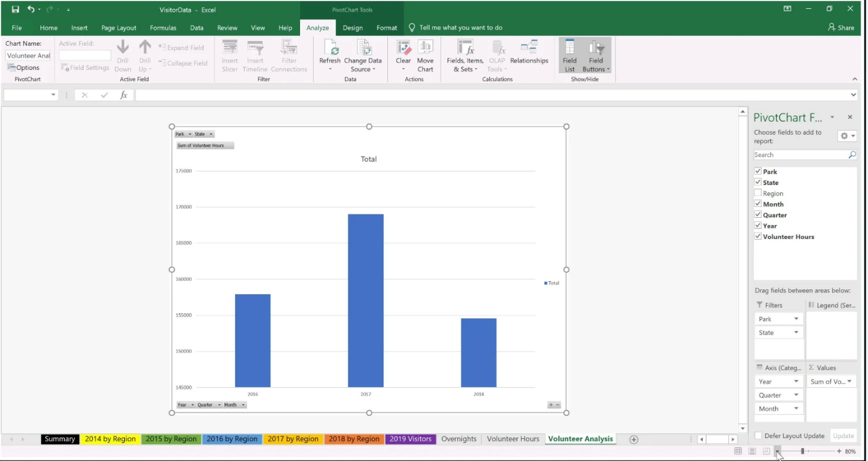Enable Defer Layout Update checkbox

(x=758, y=436)
